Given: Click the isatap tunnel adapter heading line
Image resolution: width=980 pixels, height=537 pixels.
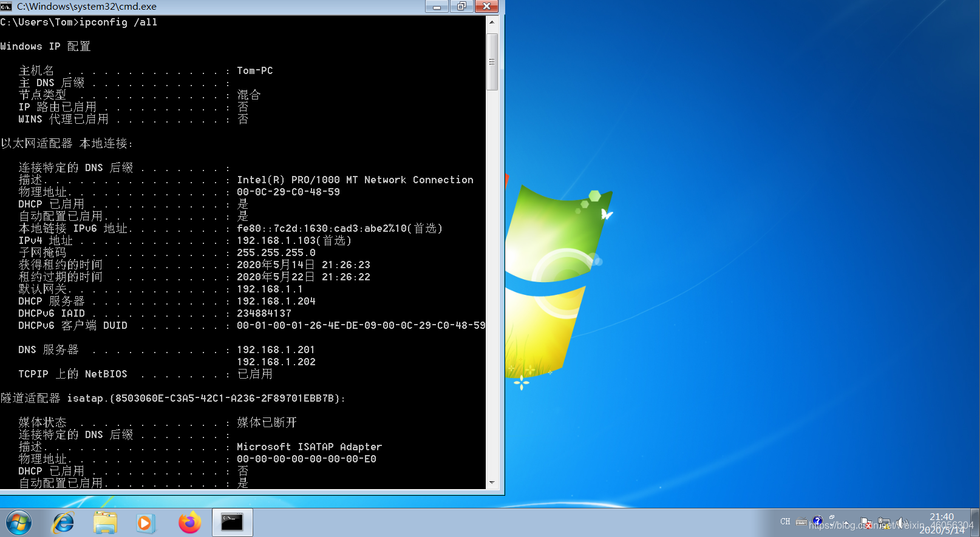Looking at the screenshot, I should (x=173, y=399).
